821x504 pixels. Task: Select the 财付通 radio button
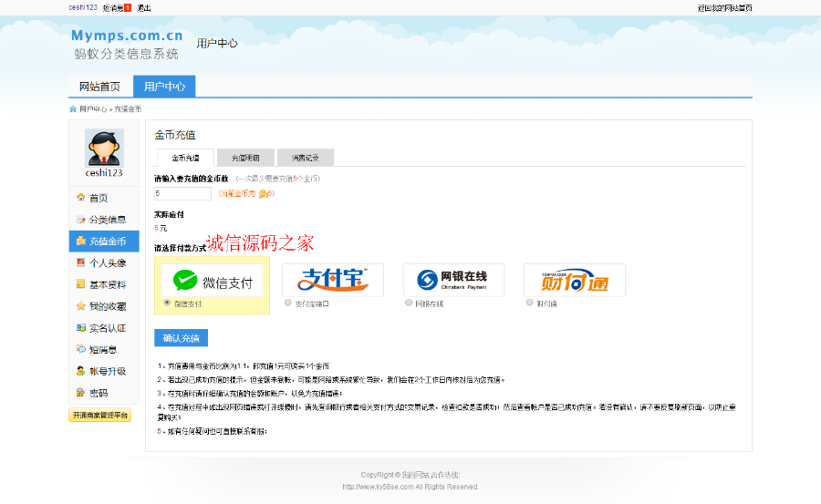click(530, 303)
